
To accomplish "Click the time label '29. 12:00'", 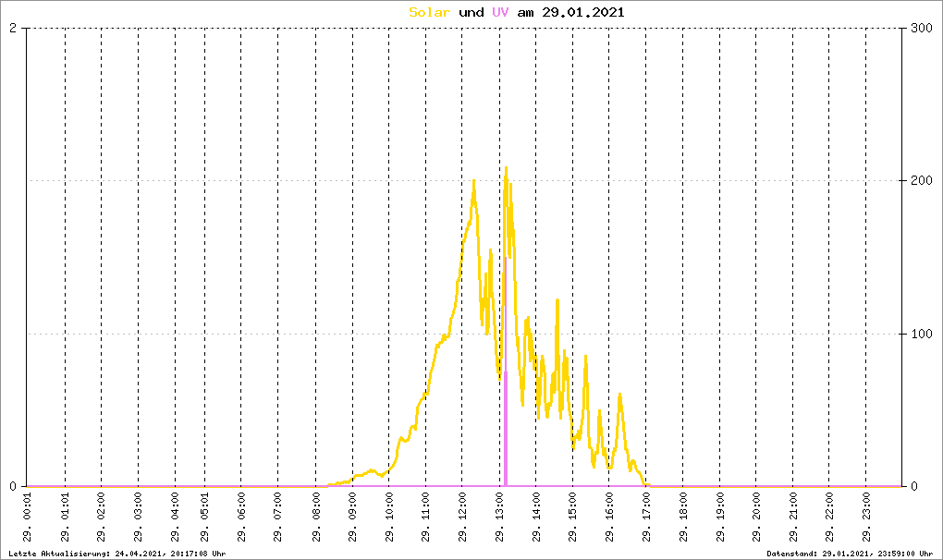I will 463,517.
